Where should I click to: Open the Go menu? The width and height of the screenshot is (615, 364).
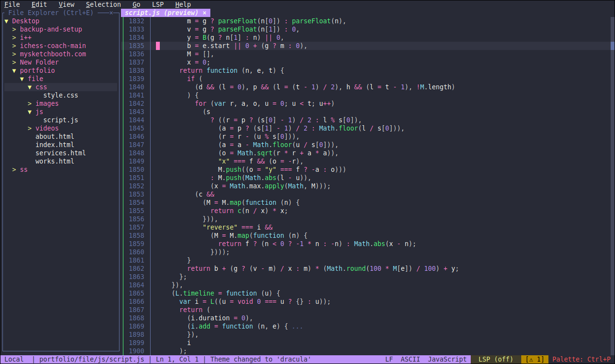coord(137,4)
